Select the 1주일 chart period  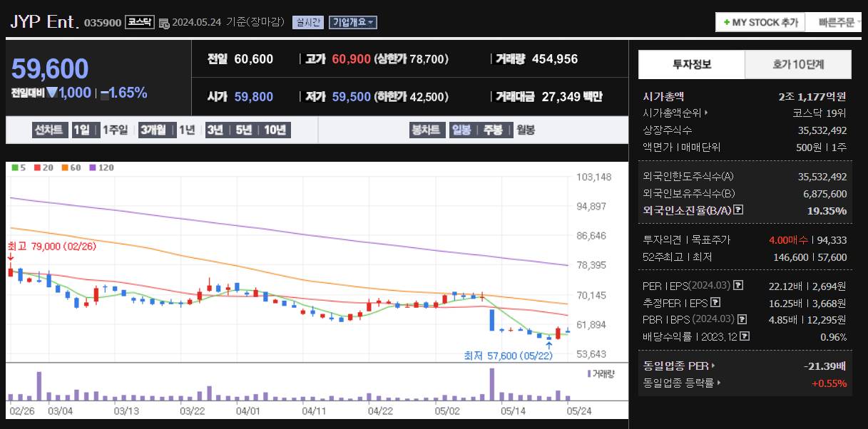click(115, 130)
